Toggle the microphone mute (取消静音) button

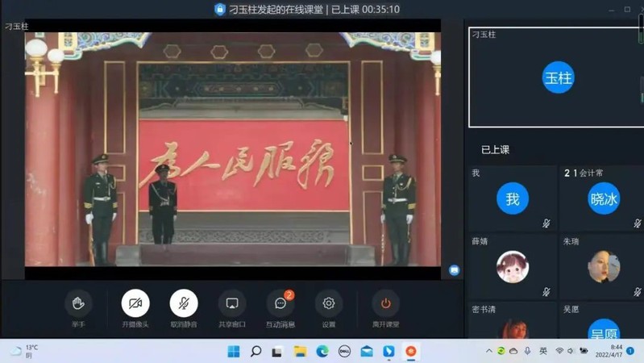[x=184, y=303]
